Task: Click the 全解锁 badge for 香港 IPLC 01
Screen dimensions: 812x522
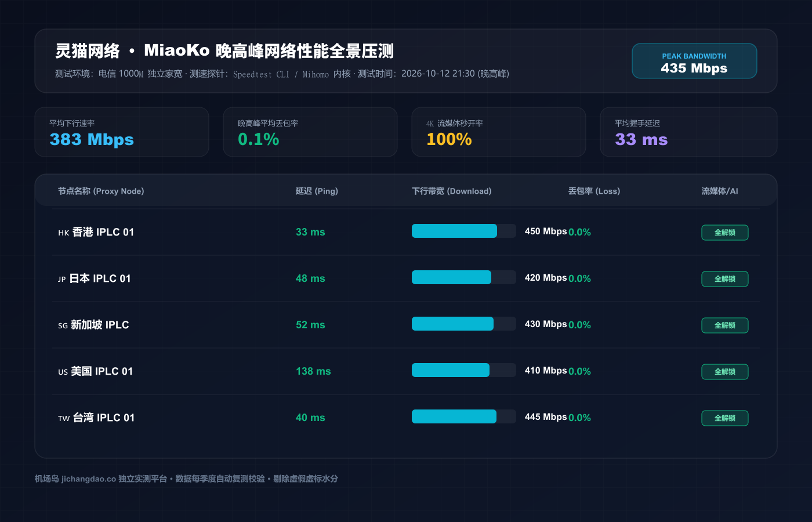Action: pyautogui.click(x=725, y=233)
